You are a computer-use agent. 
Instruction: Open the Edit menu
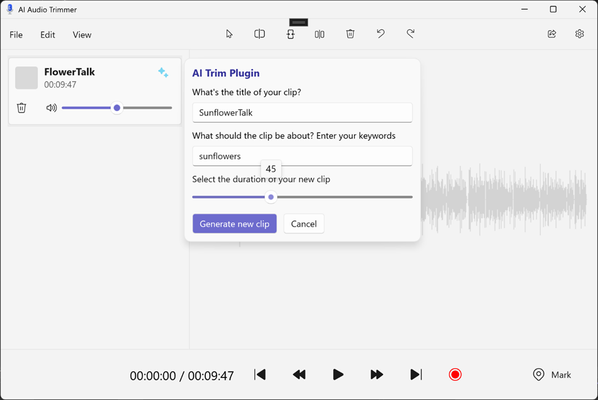(x=48, y=35)
